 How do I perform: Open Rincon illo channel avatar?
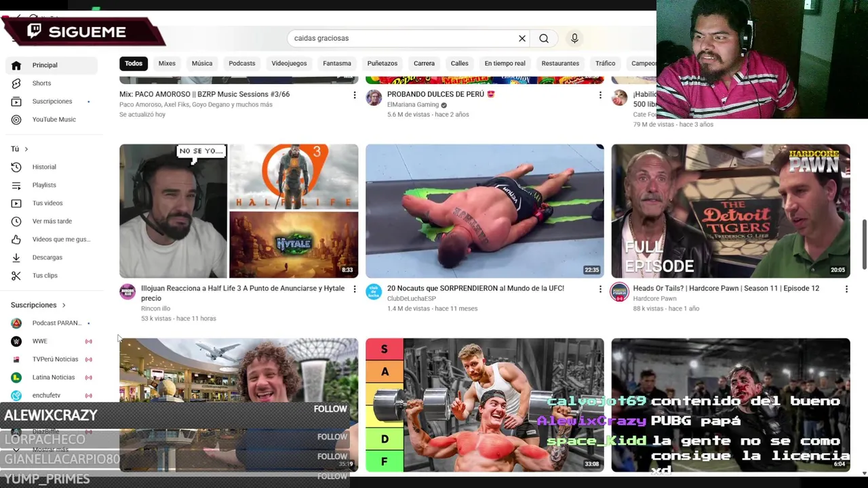click(127, 292)
